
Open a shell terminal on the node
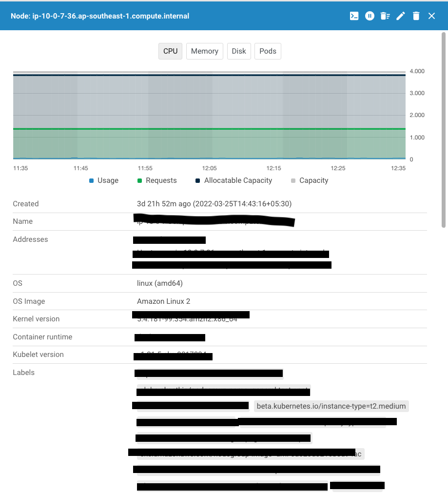(x=354, y=16)
